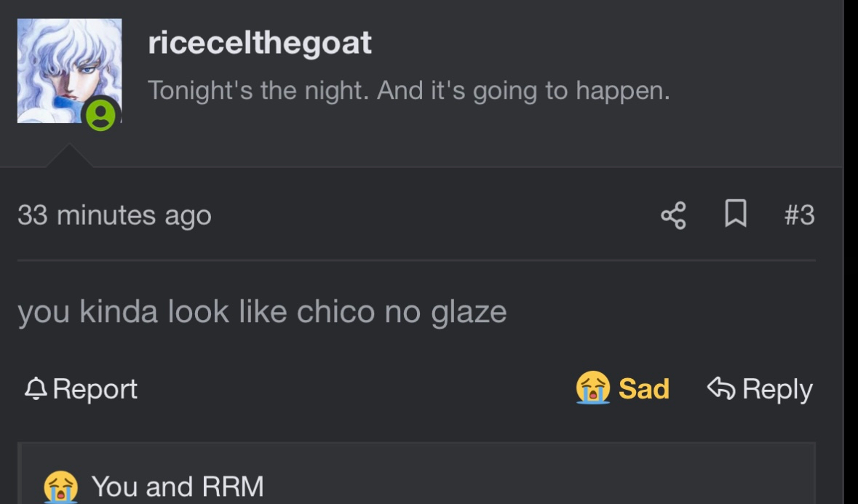Toggle the yellow Sad reaction label

tap(643, 388)
